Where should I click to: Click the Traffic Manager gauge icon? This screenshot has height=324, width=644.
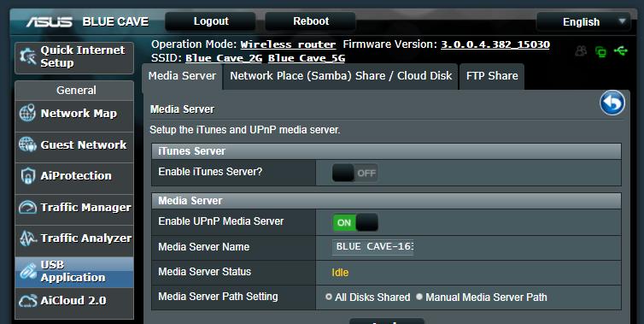27,207
